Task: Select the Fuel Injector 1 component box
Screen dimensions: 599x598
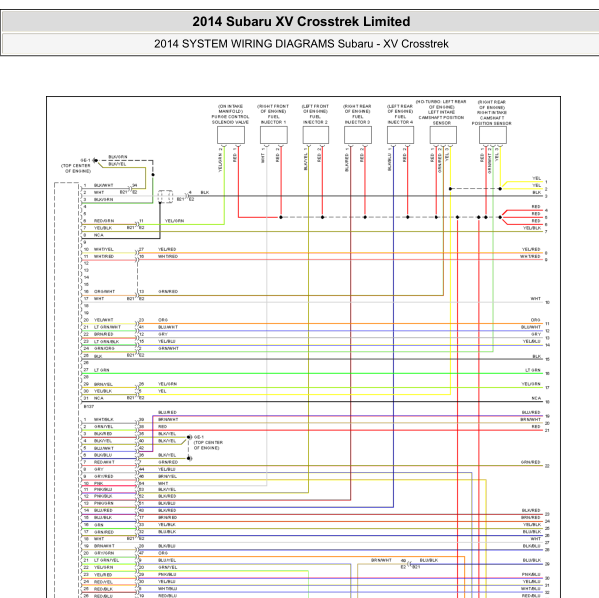Action: [274, 135]
